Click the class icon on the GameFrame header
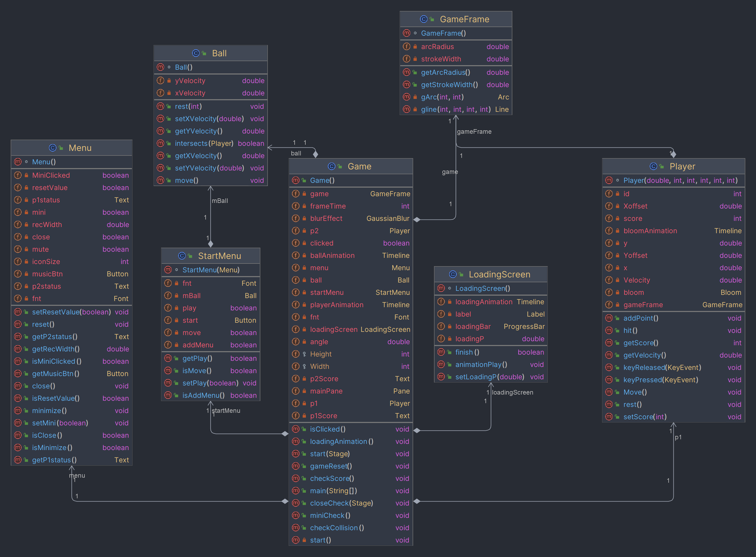Viewport: 756px width, 557px height. [424, 19]
